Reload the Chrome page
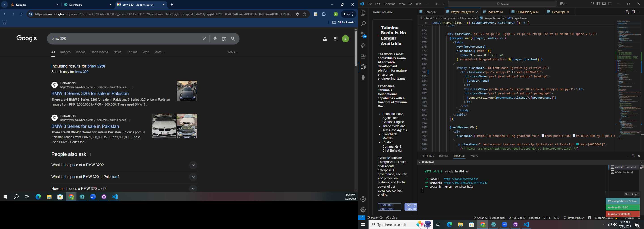This screenshot has height=229, width=644. 21,14
